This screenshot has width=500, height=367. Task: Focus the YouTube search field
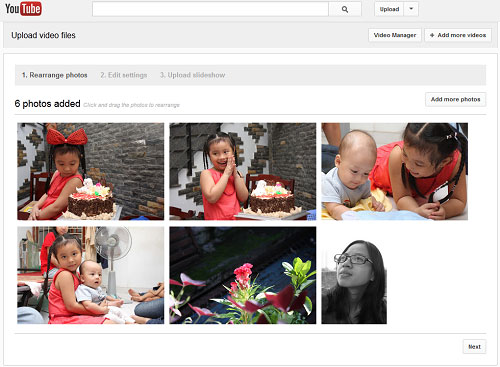coord(210,9)
